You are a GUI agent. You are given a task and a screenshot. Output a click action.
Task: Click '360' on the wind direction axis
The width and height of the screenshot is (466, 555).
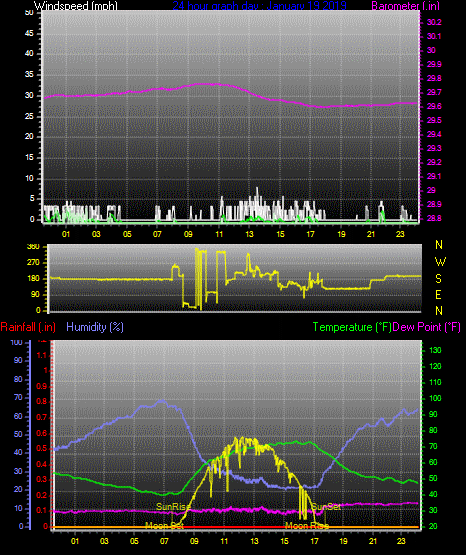tap(33, 247)
